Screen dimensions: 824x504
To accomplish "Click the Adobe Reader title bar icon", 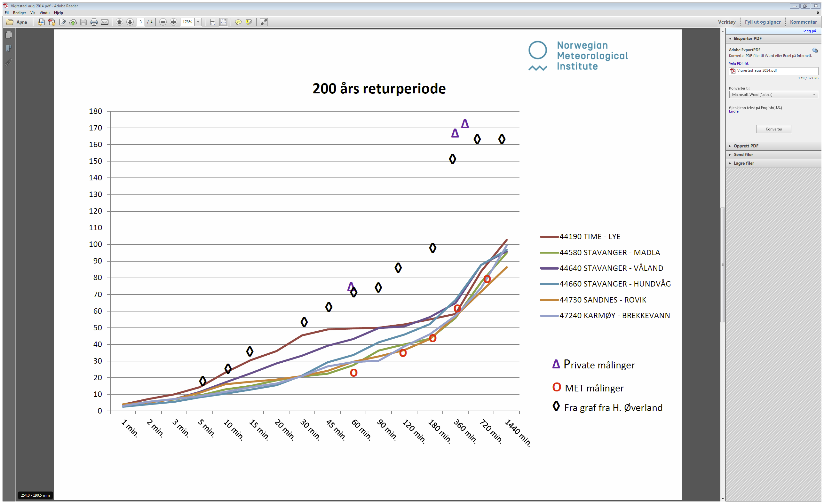I will tap(6, 6).
